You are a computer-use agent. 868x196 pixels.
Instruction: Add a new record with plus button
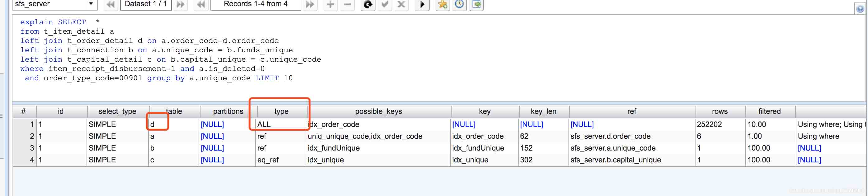coord(330,4)
